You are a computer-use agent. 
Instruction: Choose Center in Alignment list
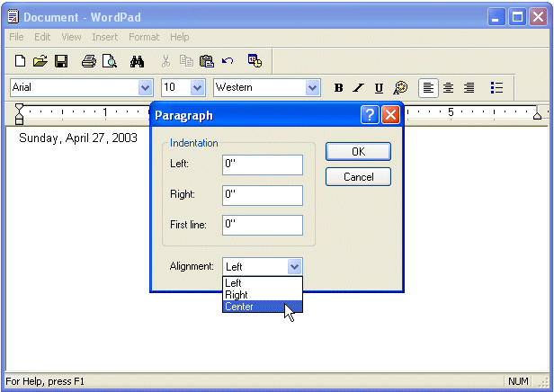pos(263,307)
